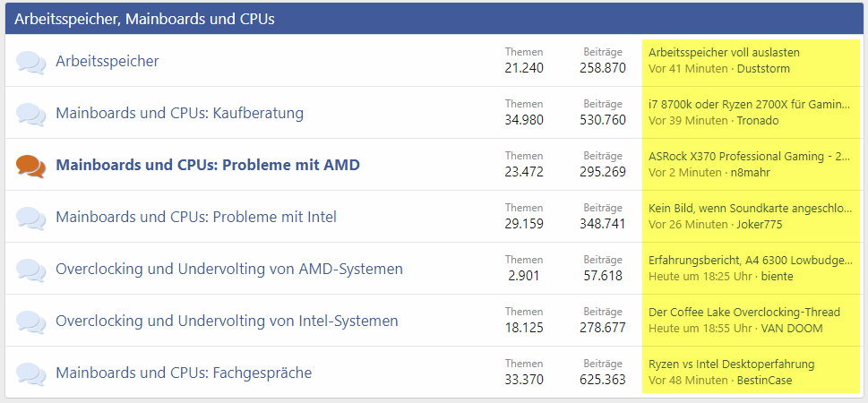Click the bubble icon next to Fachgespräche forum
The image size is (868, 403).
pos(30,373)
